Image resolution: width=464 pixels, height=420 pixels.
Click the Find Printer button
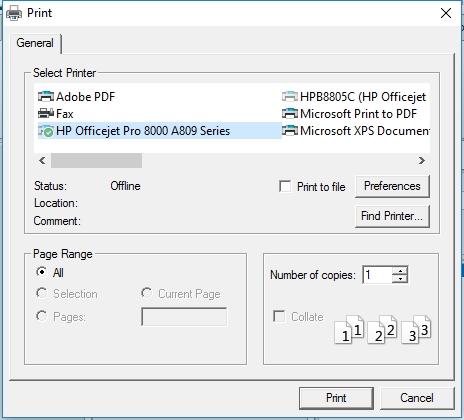coord(392,216)
